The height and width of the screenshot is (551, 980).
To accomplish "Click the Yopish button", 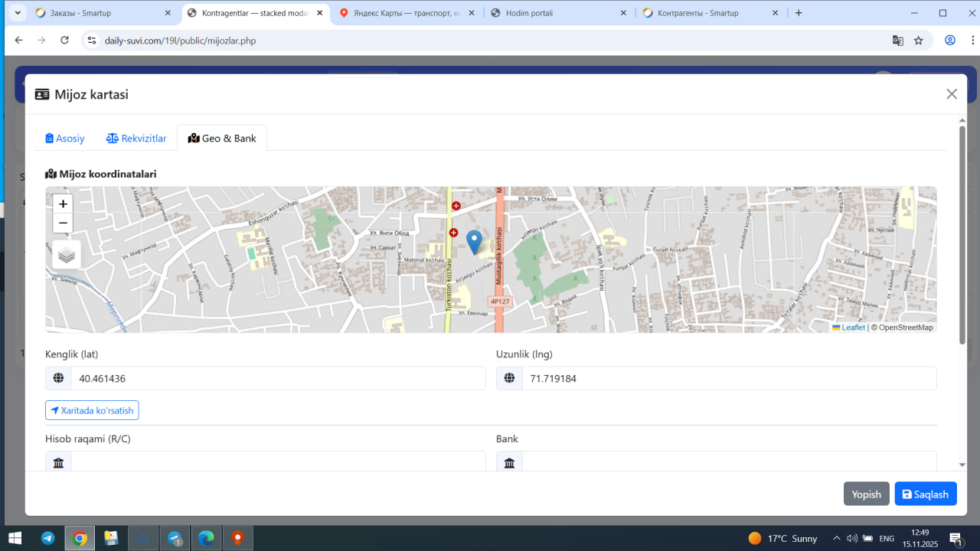I will (x=867, y=494).
